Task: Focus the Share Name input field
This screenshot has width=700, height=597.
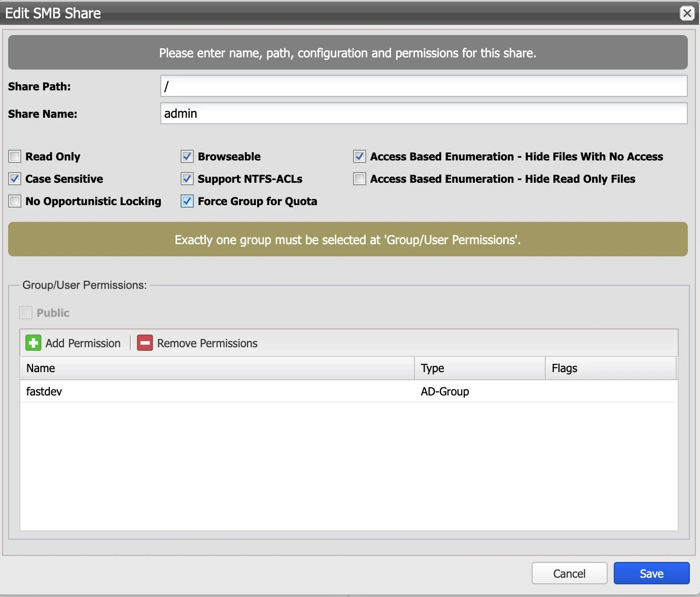Action: coord(424,114)
